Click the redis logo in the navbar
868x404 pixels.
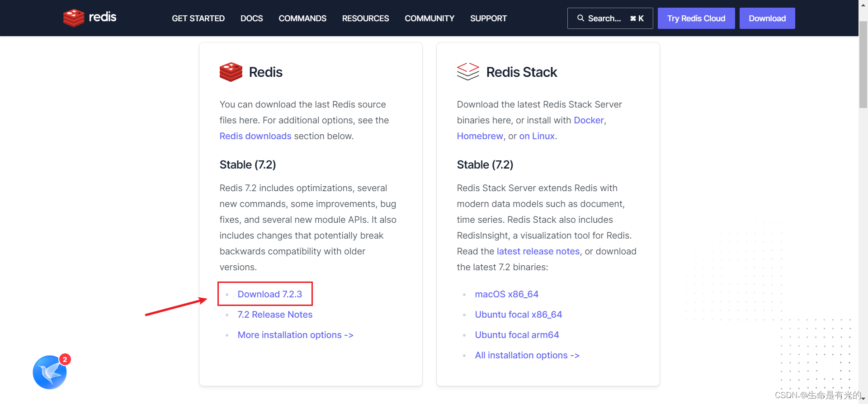90,18
